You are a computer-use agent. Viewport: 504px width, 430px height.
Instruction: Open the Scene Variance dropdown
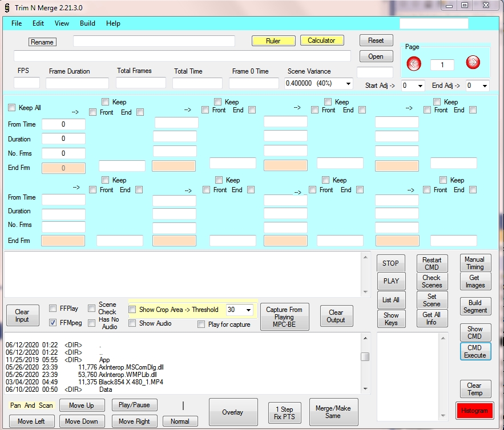[348, 83]
